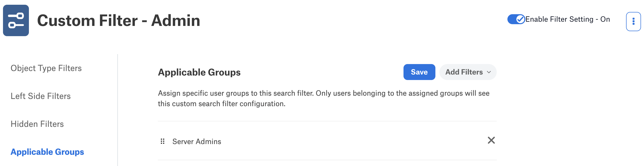Open the Hidden Filters section

[x=37, y=124]
